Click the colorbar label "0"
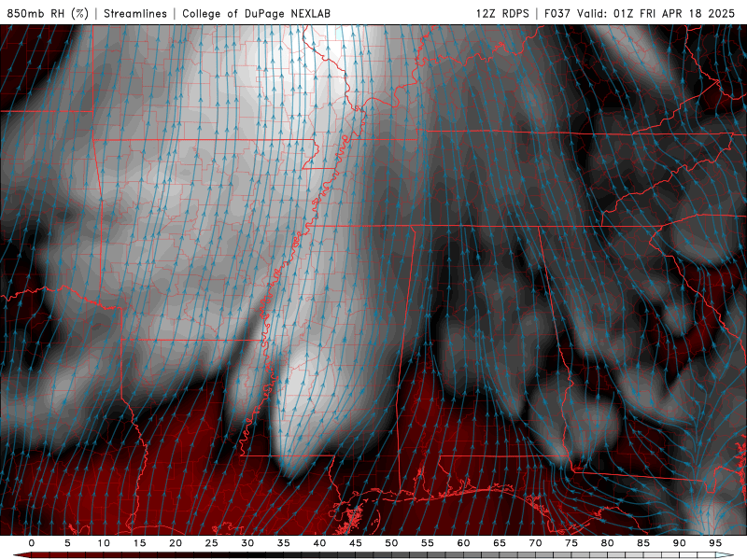 click(x=32, y=543)
